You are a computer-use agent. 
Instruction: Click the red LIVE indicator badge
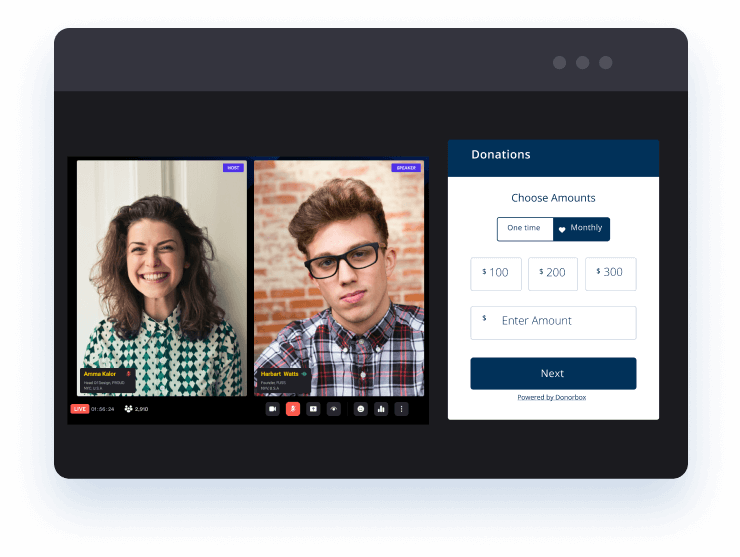pyautogui.click(x=79, y=409)
